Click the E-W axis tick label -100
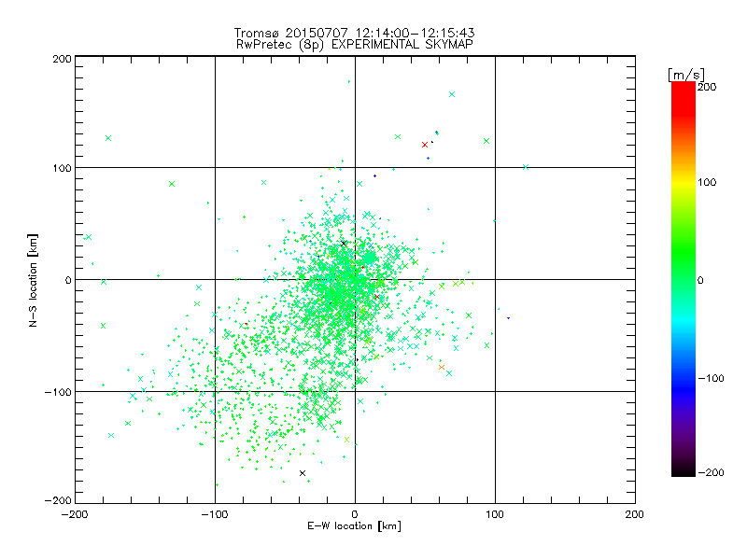Viewport: 747px width, 560px height. 215,515
